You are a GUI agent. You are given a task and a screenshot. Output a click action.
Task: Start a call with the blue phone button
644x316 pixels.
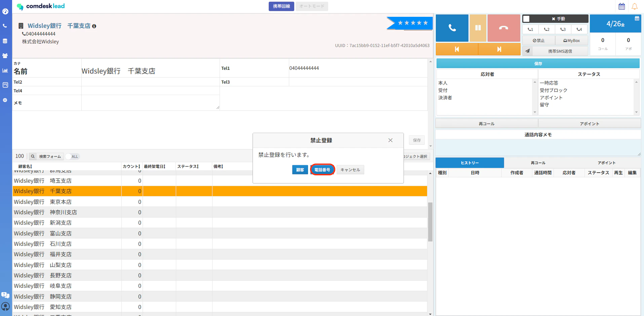tap(452, 28)
